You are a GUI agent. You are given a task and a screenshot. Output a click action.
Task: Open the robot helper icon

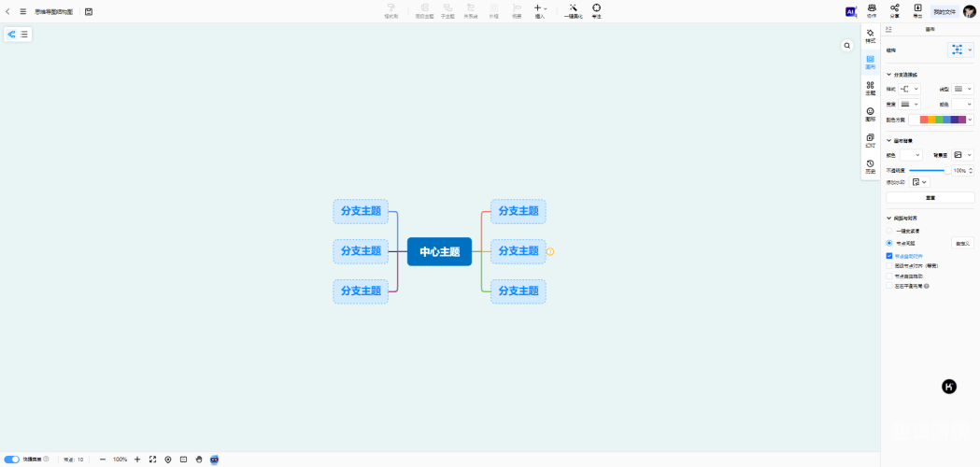214,460
